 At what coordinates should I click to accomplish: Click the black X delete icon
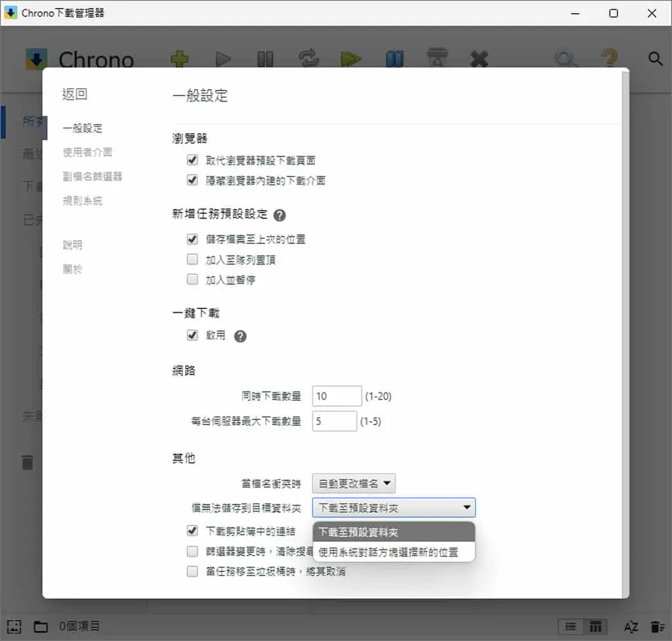[x=479, y=59]
